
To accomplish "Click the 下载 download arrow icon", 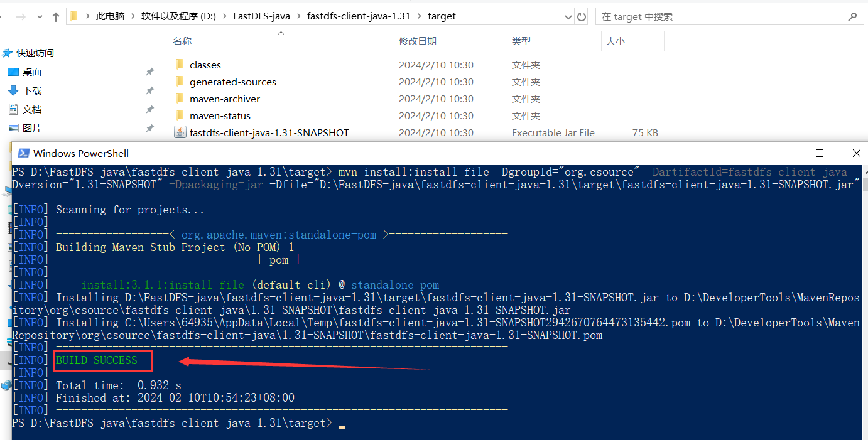I will (13, 90).
